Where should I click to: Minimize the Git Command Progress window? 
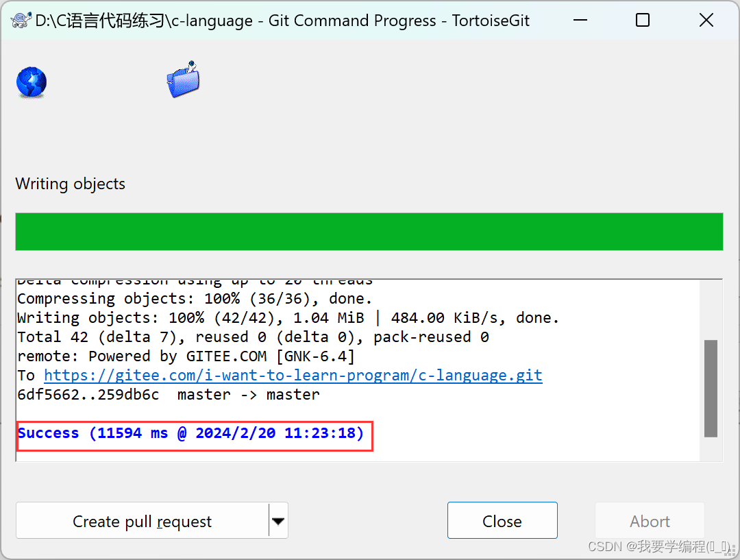click(580, 21)
